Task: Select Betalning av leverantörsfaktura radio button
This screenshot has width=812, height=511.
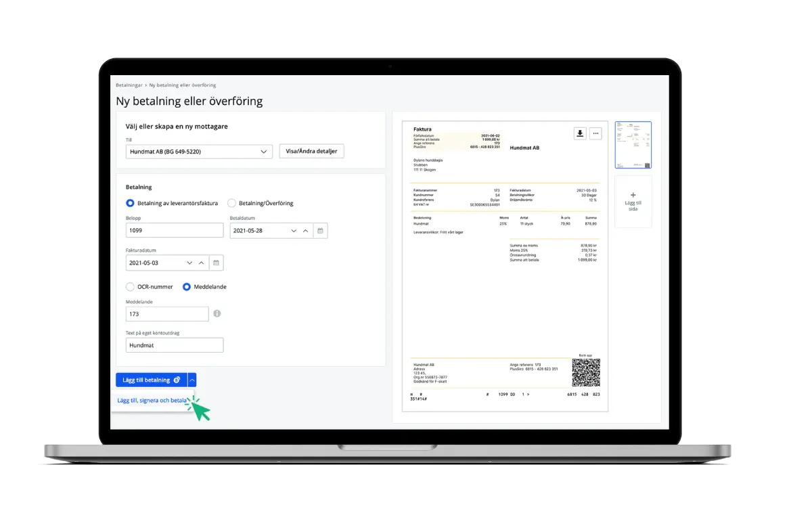Action: pos(130,203)
